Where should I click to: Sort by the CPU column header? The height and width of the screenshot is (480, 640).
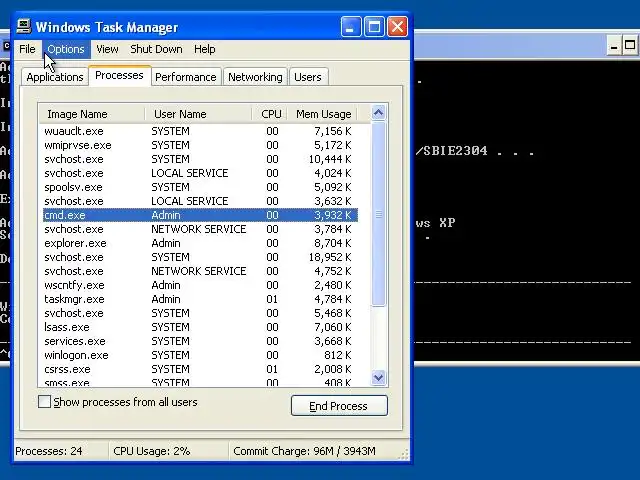pyautogui.click(x=270, y=114)
